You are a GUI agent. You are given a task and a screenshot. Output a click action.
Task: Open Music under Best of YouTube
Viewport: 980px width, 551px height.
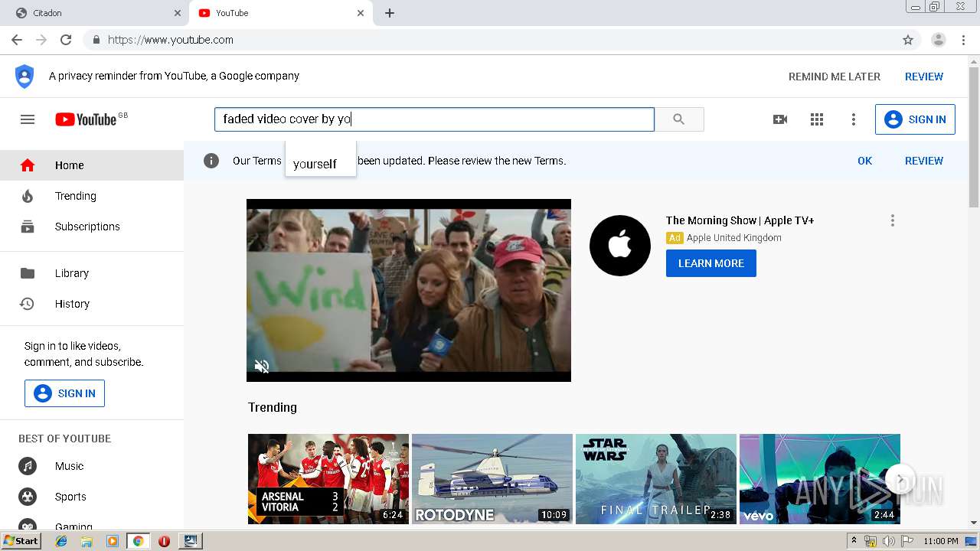[92, 466]
